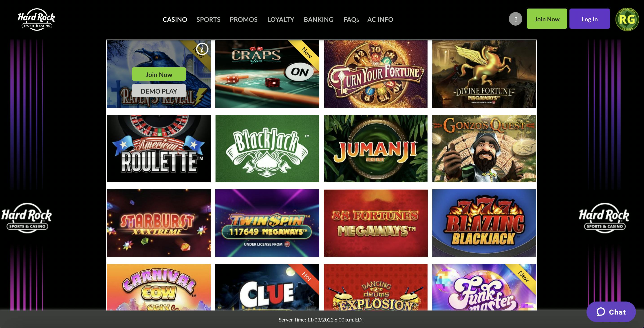Open American Roulette game thumbnail
Image resolution: width=644 pixels, height=328 pixels.
(159, 148)
